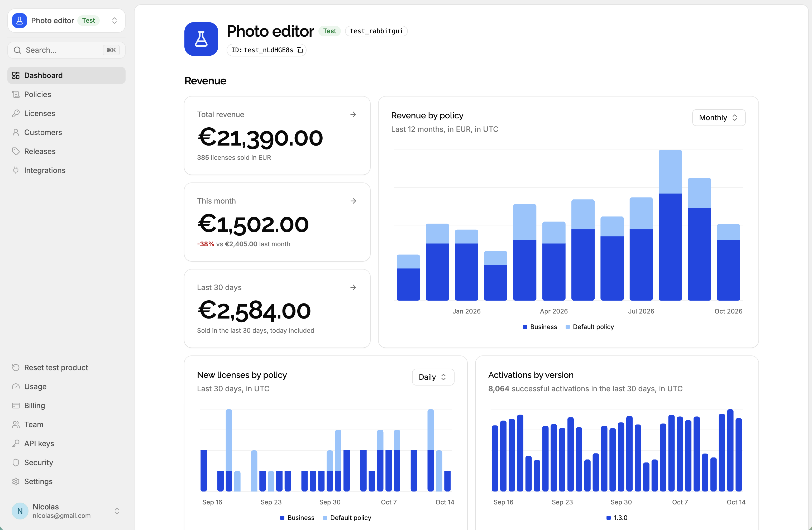Click the Integrations plug icon

tap(16, 170)
